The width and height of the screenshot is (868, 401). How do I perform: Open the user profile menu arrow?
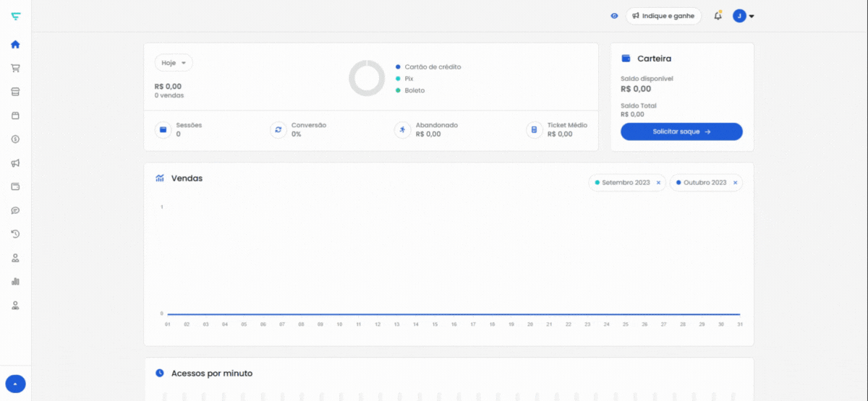(752, 16)
